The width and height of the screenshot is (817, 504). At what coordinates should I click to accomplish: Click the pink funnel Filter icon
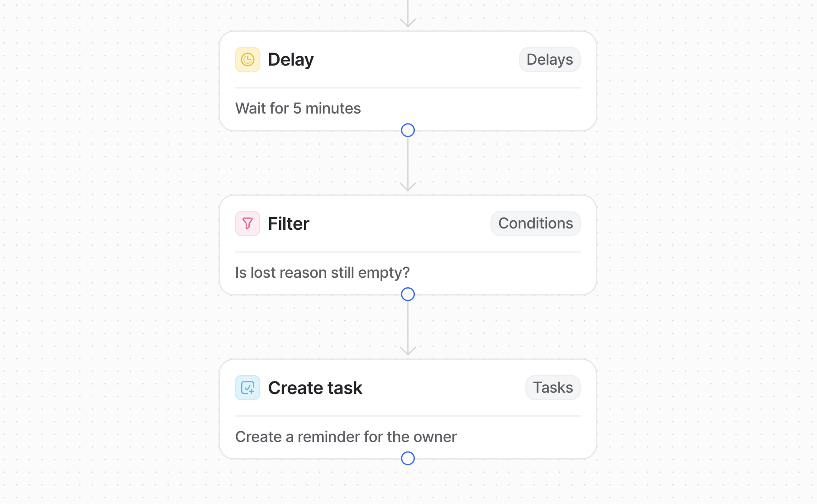click(x=247, y=223)
